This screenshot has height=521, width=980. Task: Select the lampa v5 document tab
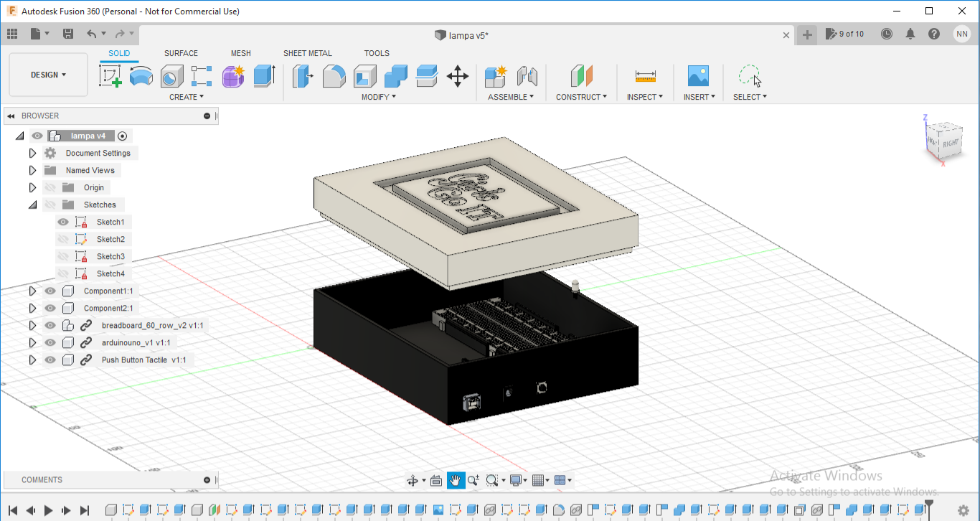(462, 34)
